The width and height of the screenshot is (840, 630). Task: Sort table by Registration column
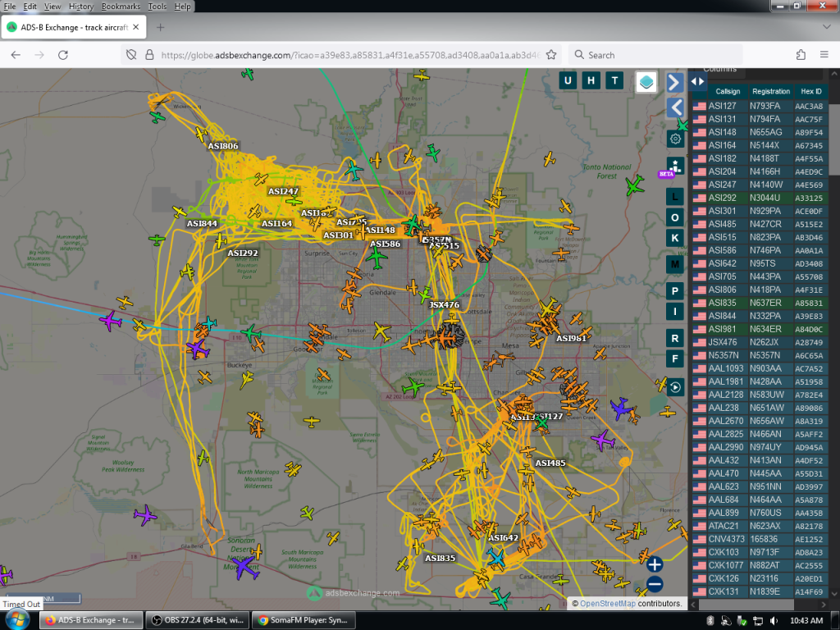(771, 92)
